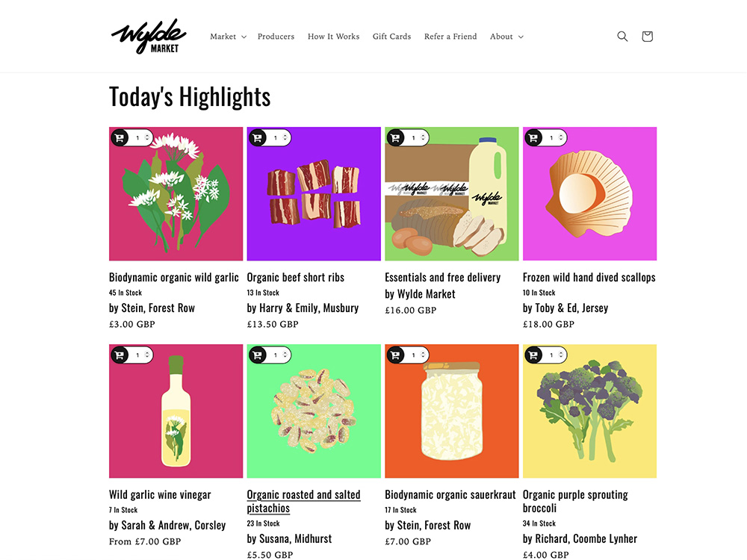Image resolution: width=747 pixels, height=560 pixels.
Task: Open the shopping cart in header
Action: pos(647,37)
